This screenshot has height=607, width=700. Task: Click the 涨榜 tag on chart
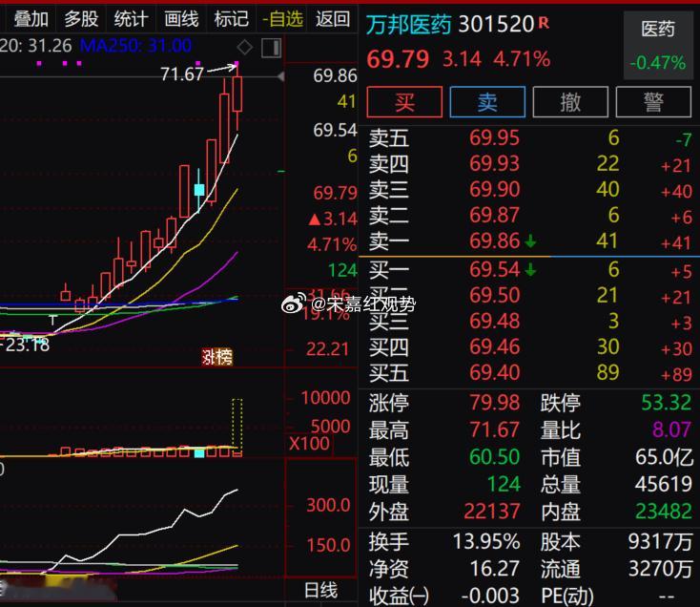pyautogui.click(x=217, y=357)
